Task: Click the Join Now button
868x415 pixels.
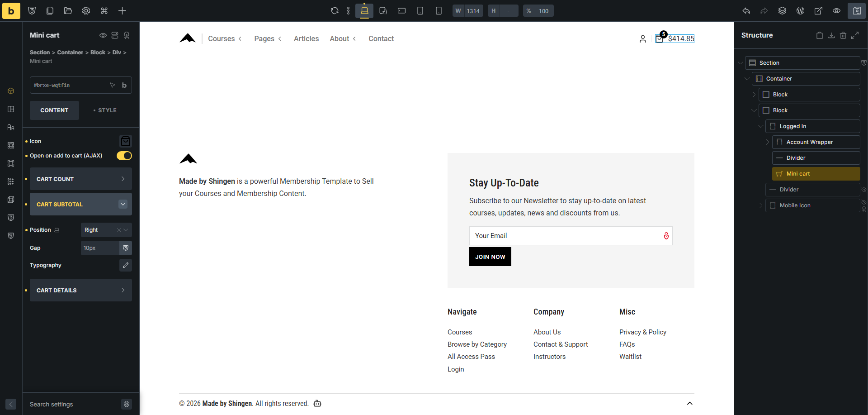Action: coord(490,257)
